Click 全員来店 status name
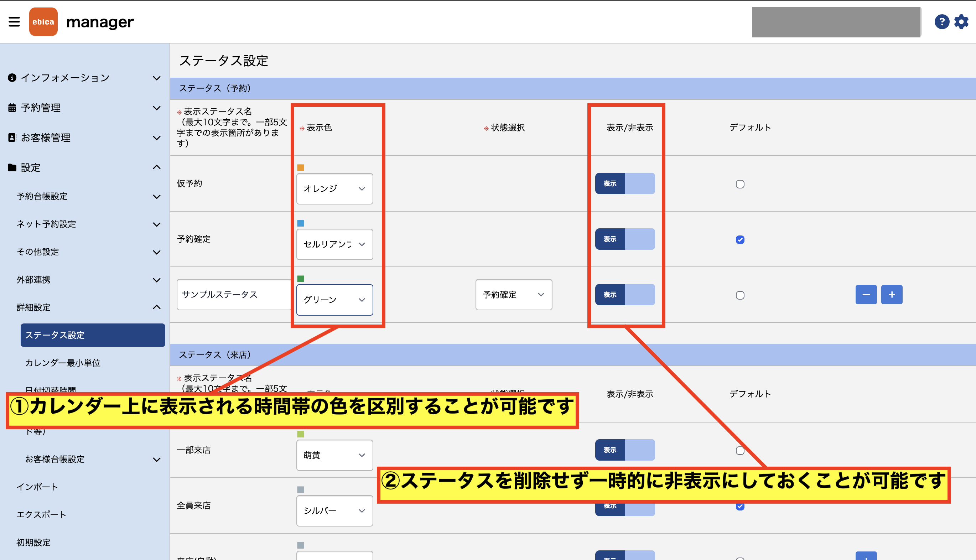The height and width of the screenshot is (560, 976). pyautogui.click(x=194, y=505)
